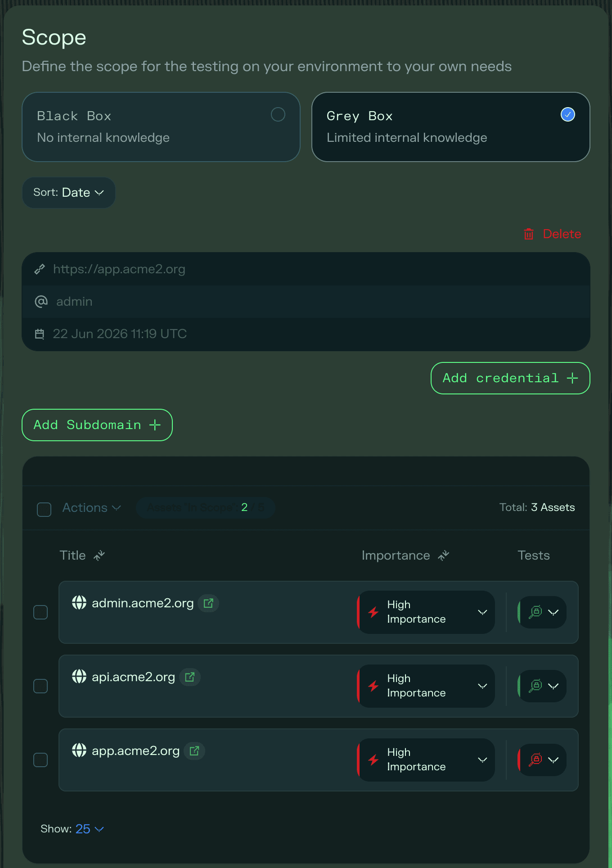Open importance dropdown for admin.acme2.org

coord(426,612)
